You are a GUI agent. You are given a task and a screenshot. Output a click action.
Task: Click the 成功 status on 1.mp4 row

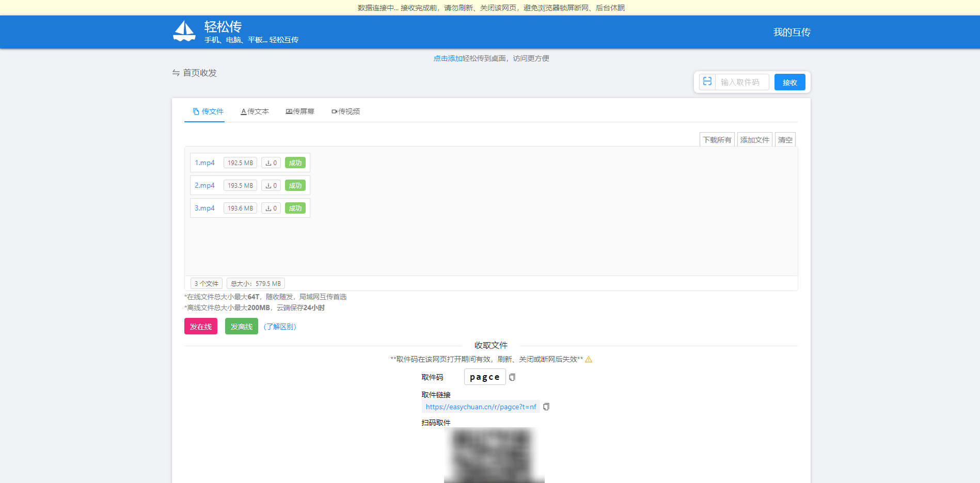click(x=295, y=163)
